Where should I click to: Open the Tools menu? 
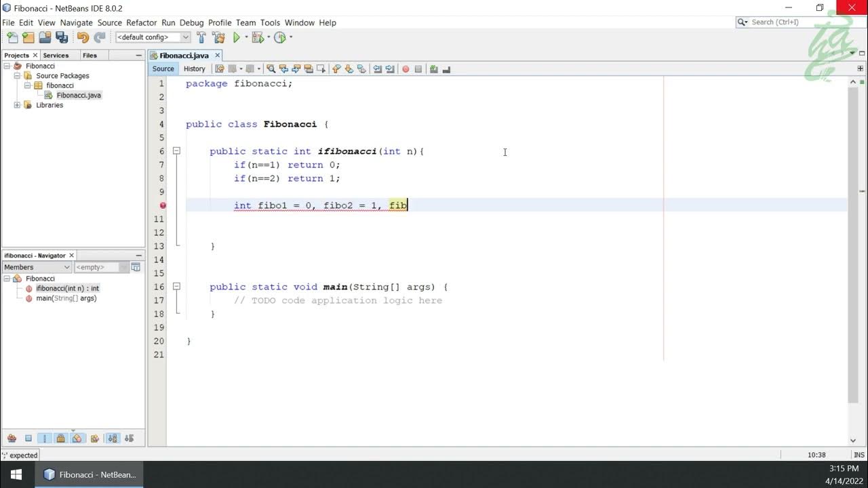click(270, 22)
